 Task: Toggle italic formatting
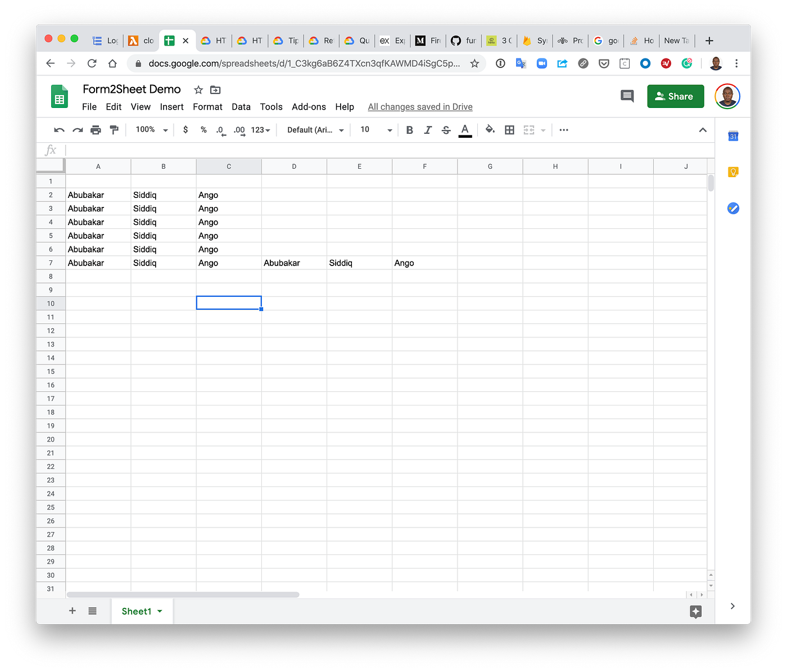tap(428, 130)
